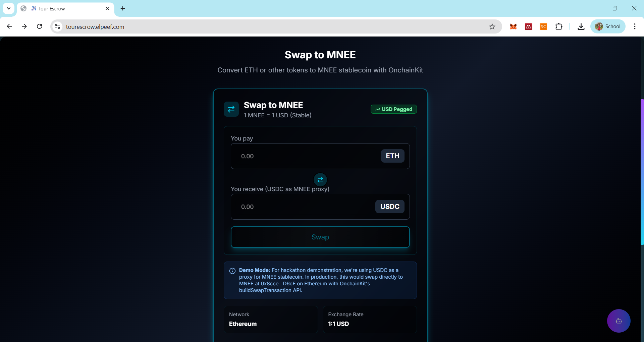
Task: Click the page vertical scrollbar thumb
Action: point(642,172)
